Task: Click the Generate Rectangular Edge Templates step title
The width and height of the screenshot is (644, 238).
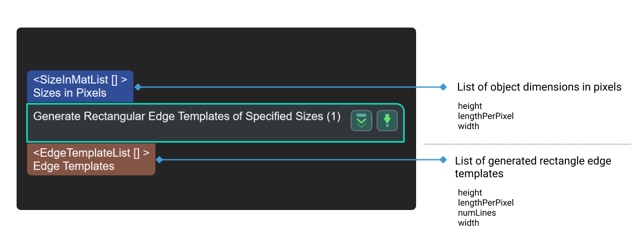Action: coord(186,116)
